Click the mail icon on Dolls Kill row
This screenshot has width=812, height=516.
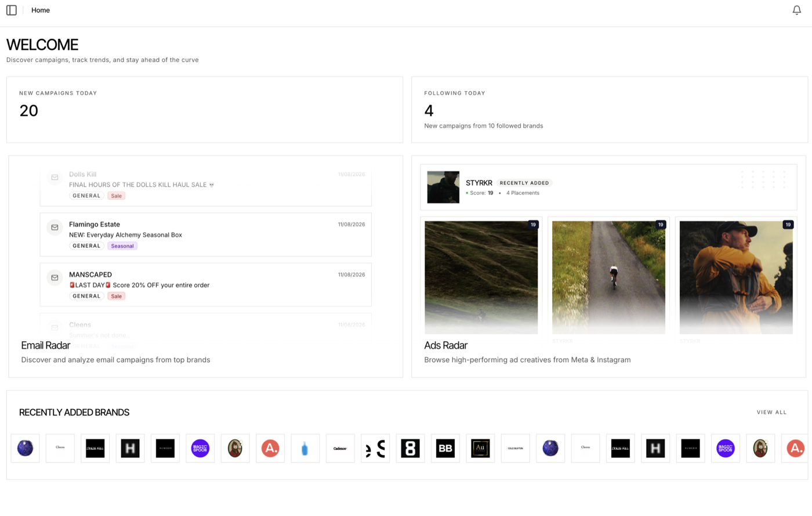point(55,177)
